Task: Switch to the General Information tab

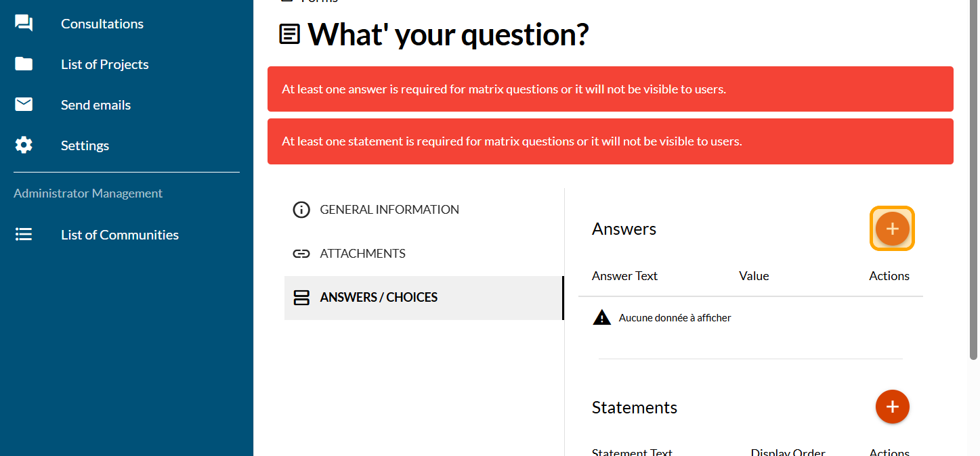Action: (x=389, y=210)
